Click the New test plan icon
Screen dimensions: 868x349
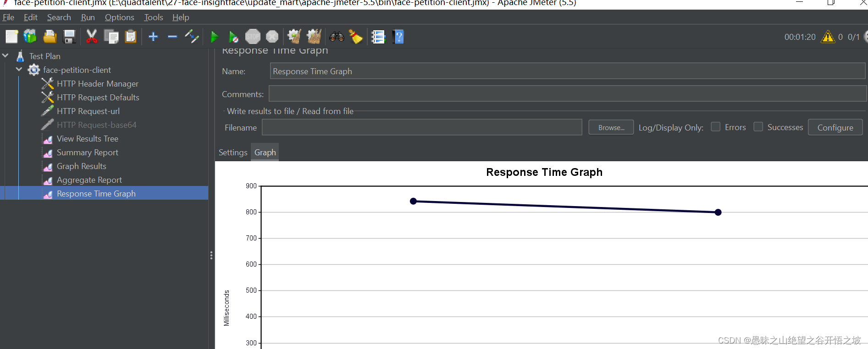11,37
